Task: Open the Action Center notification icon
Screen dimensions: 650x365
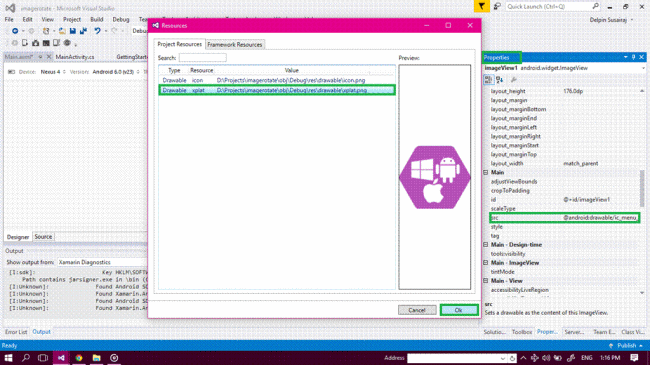Action: (634, 358)
